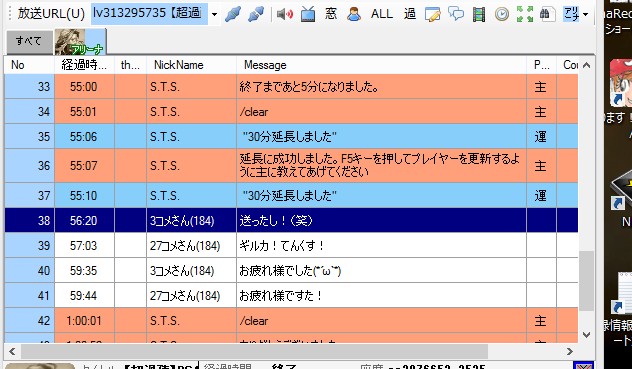Viewport: 632px width, 369px height.
Task: Sort by the Message column header
Action: 381,65
